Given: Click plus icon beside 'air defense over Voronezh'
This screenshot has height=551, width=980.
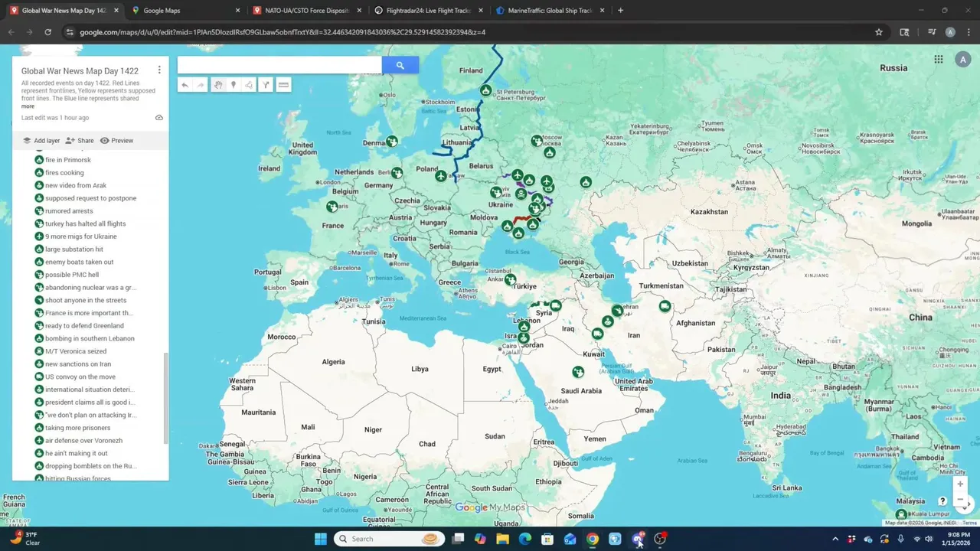Looking at the screenshot, I should click(39, 441).
